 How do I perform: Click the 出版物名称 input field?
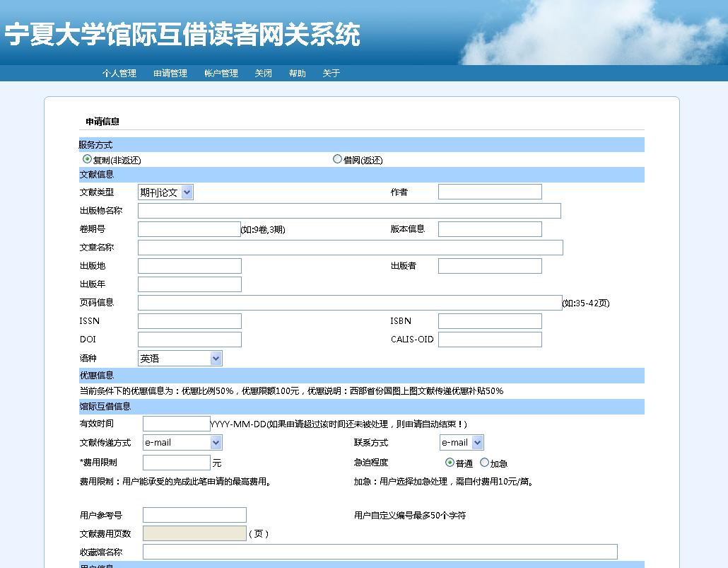pos(349,211)
